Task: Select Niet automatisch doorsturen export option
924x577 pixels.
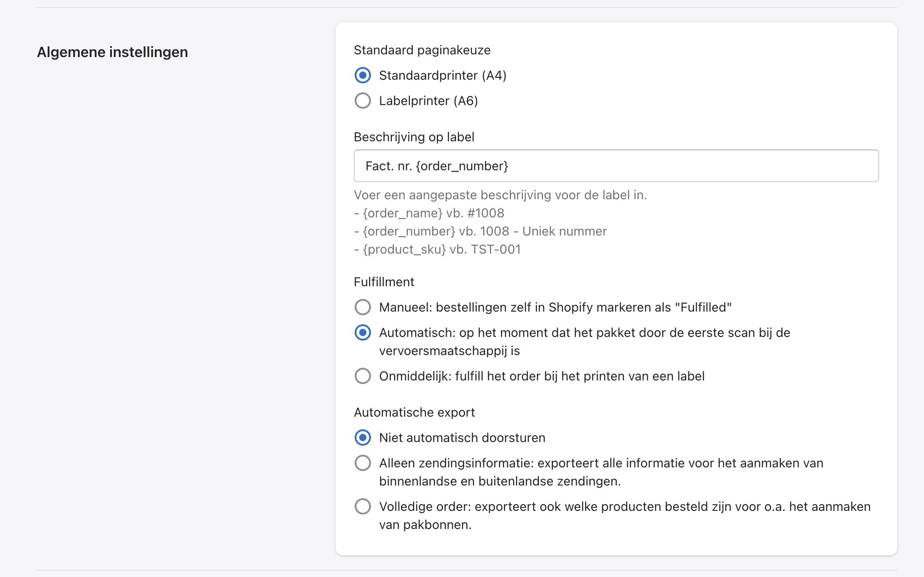Action: click(x=362, y=438)
